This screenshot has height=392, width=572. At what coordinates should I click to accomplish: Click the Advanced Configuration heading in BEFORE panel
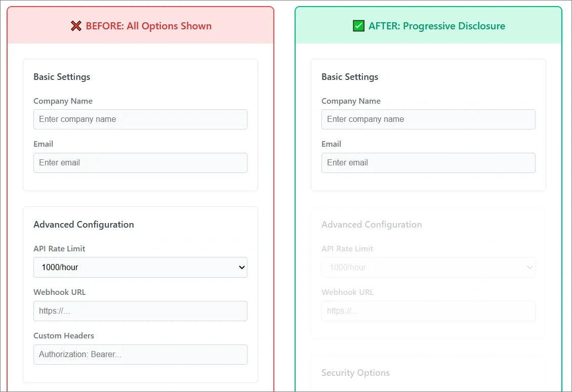point(84,225)
